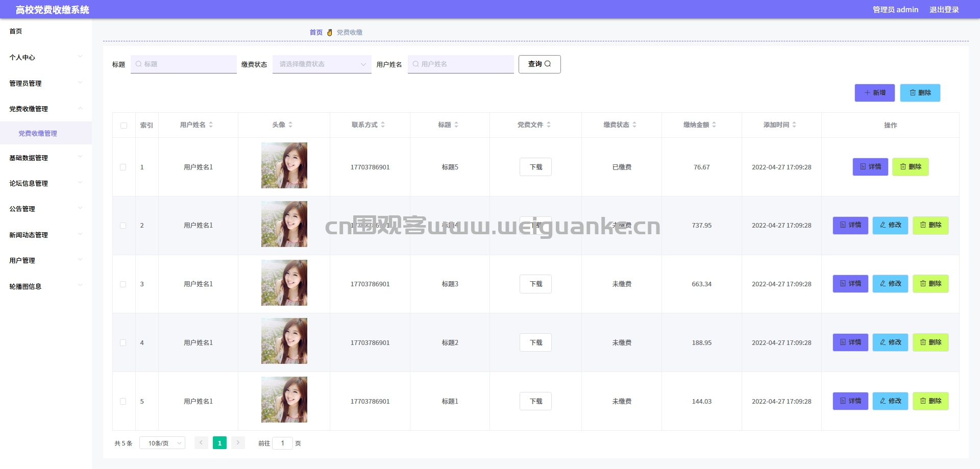Viewport: 980px width, 469px height.
Task: Click the 首页 breadcrumb link
Action: (x=316, y=32)
